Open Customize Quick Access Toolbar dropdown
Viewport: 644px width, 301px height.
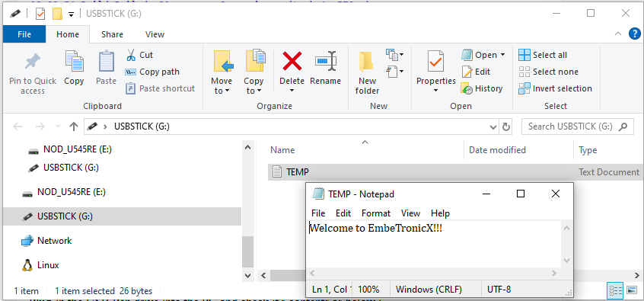(x=71, y=14)
